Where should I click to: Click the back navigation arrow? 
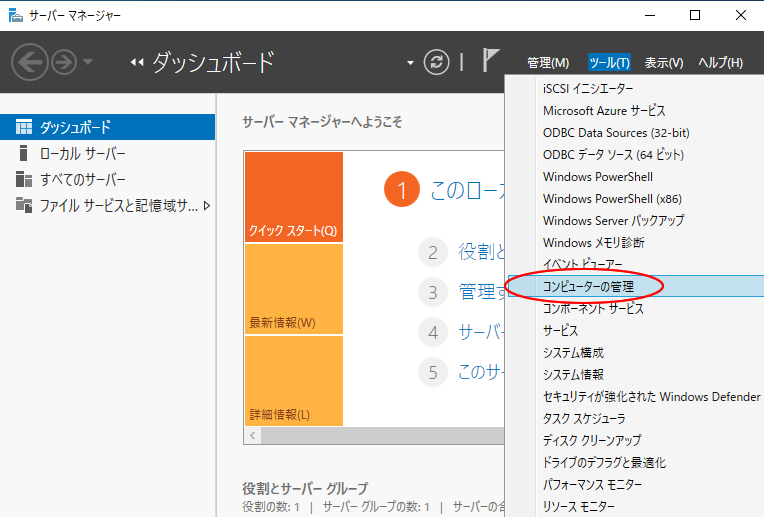[x=29, y=62]
